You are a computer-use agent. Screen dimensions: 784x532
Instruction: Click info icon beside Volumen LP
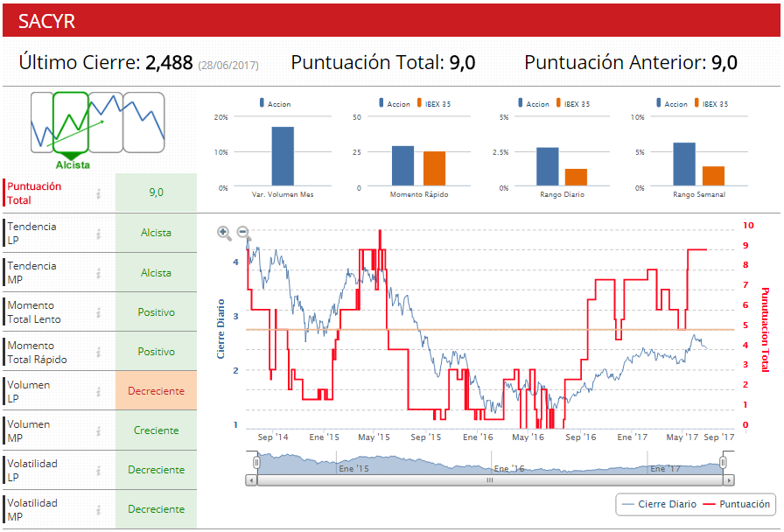[x=99, y=392]
